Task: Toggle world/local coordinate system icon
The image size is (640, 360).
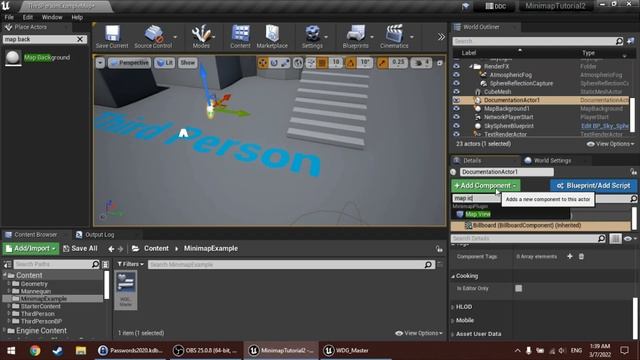Action: click(x=298, y=62)
